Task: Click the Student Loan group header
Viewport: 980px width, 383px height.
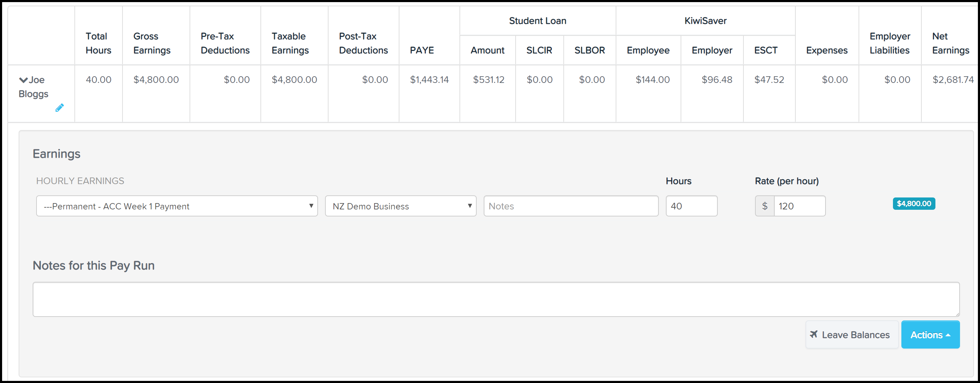Action: (x=537, y=21)
